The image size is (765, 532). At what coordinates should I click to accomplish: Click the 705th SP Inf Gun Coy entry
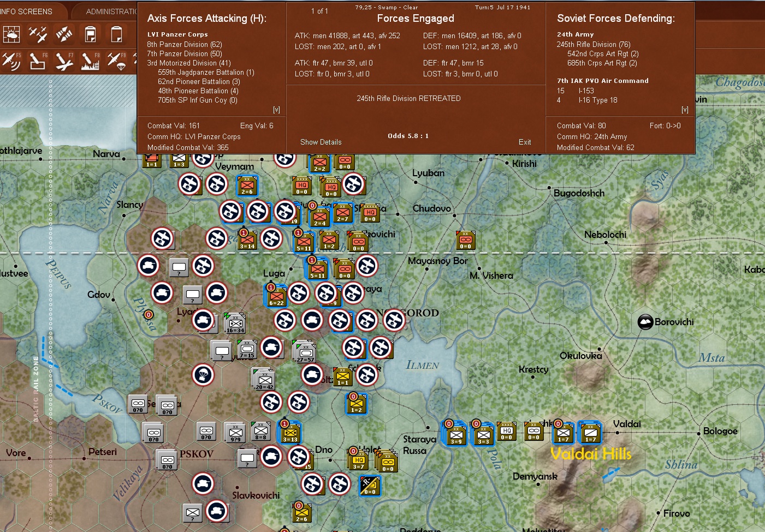(x=197, y=100)
